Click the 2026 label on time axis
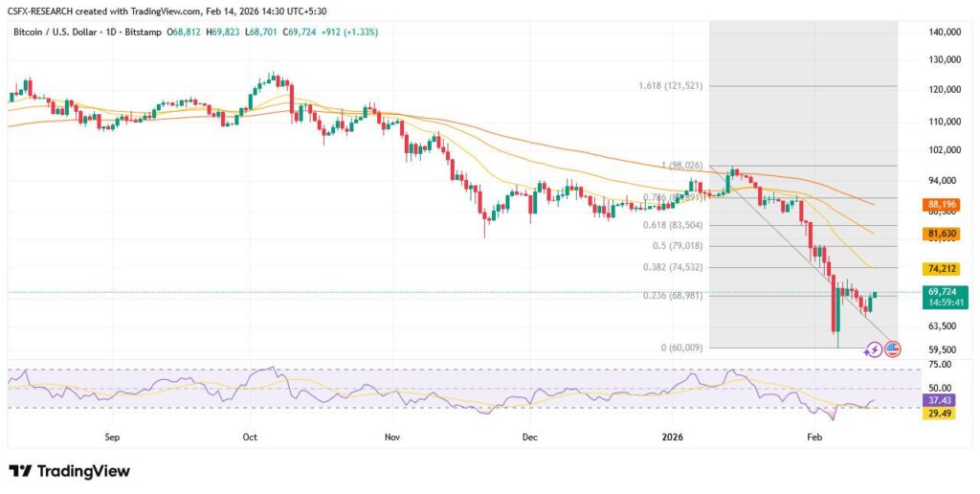This screenshot has width=980, height=494. tap(672, 437)
